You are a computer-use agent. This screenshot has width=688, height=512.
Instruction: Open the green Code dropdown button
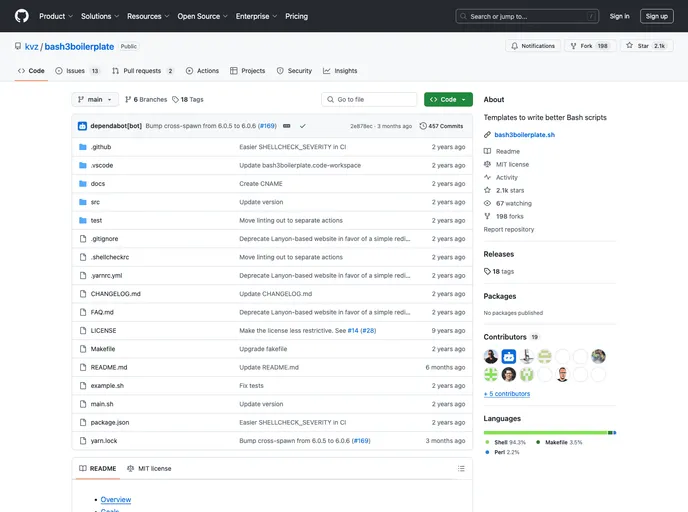448,100
